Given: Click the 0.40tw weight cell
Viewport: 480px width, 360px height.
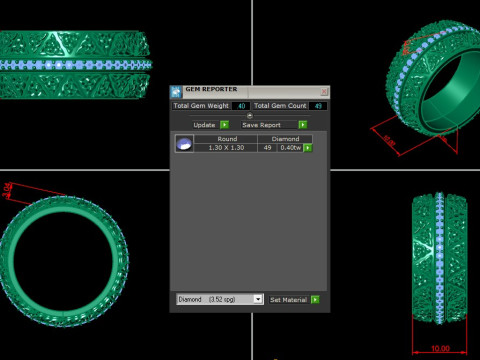Looking at the screenshot, I should pyautogui.click(x=290, y=148).
